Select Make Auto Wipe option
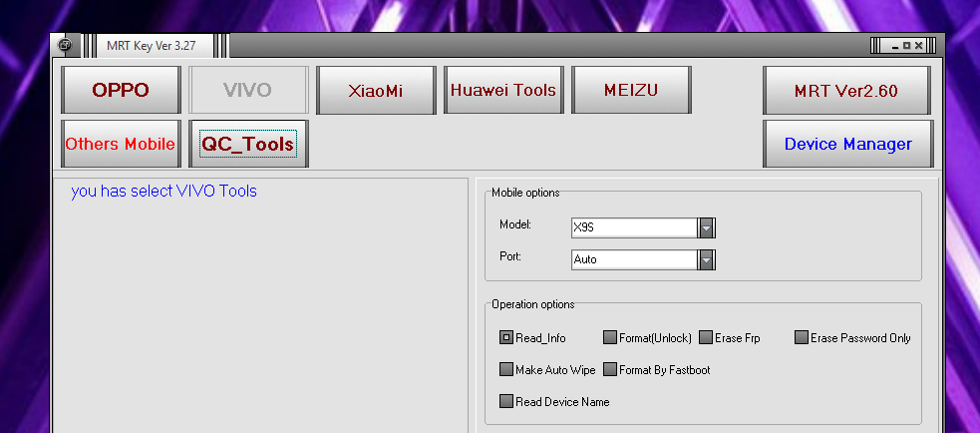The image size is (980, 433). (547, 370)
